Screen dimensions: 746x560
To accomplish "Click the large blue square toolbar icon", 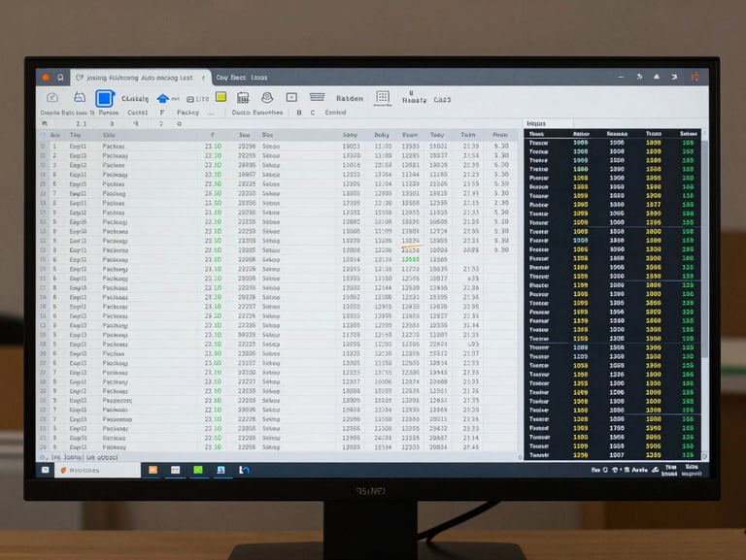I will (104, 98).
